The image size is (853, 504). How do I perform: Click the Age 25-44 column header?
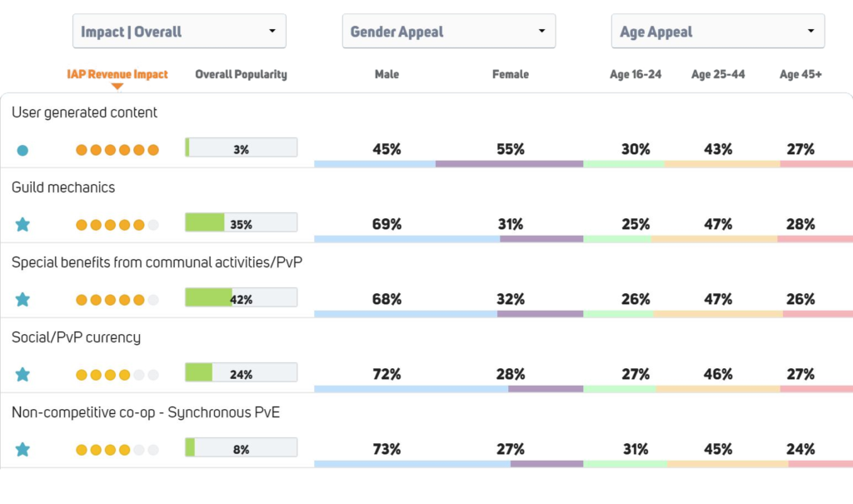coord(718,74)
